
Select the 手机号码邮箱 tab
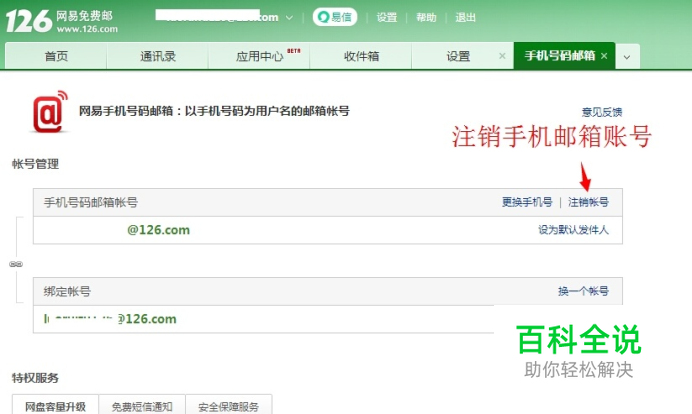pos(559,56)
